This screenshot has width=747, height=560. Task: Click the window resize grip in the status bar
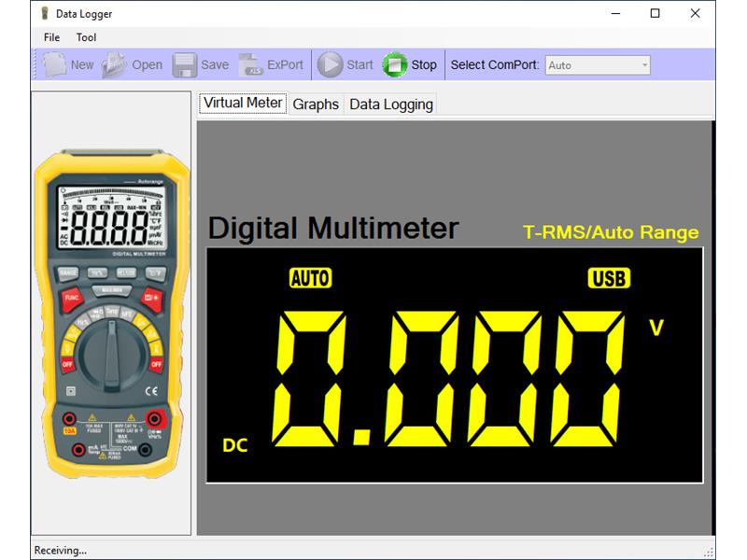click(709, 553)
